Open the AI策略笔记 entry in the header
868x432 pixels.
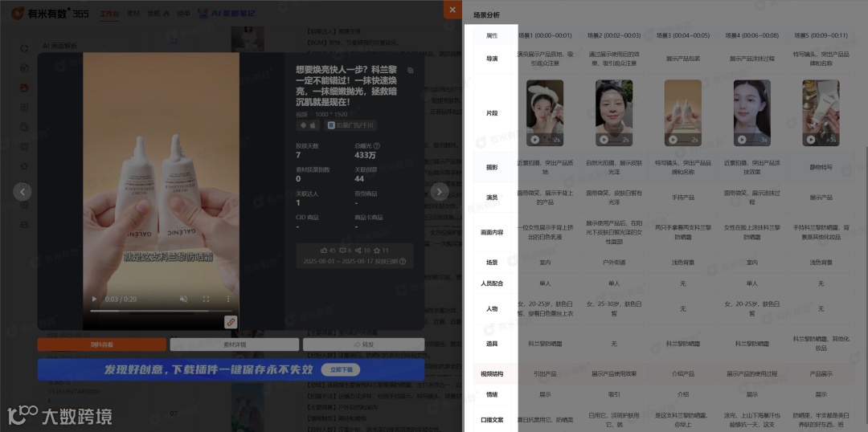[x=227, y=14]
